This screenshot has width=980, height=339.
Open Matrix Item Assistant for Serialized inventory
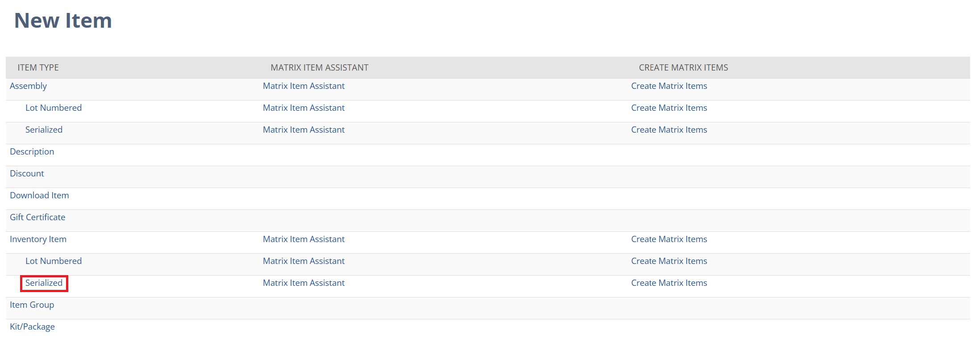[x=303, y=283]
